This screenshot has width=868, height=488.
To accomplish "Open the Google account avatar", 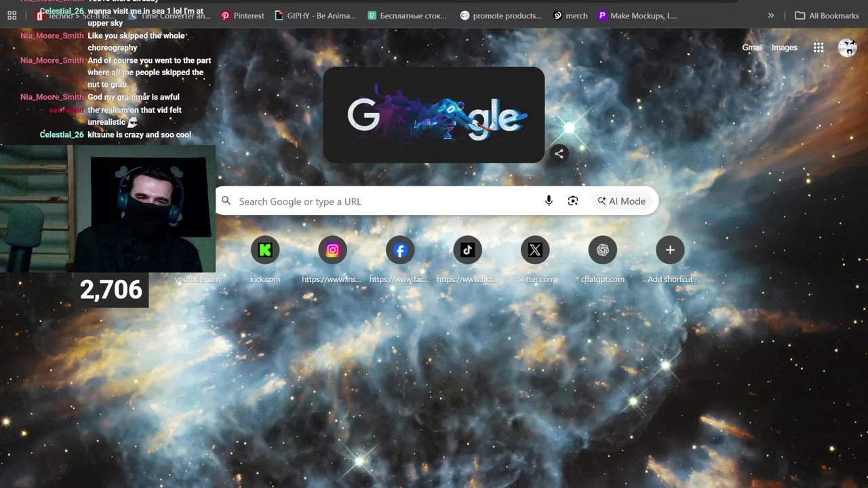I will (x=847, y=47).
